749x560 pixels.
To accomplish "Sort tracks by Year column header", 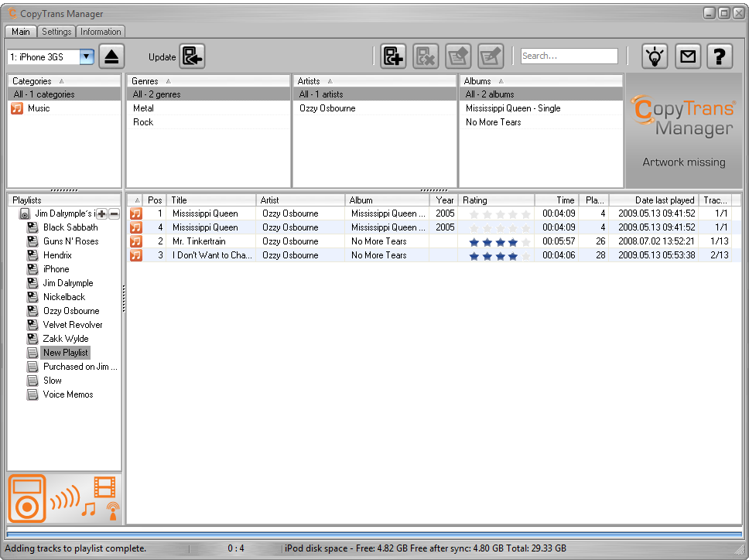I will point(444,200).
